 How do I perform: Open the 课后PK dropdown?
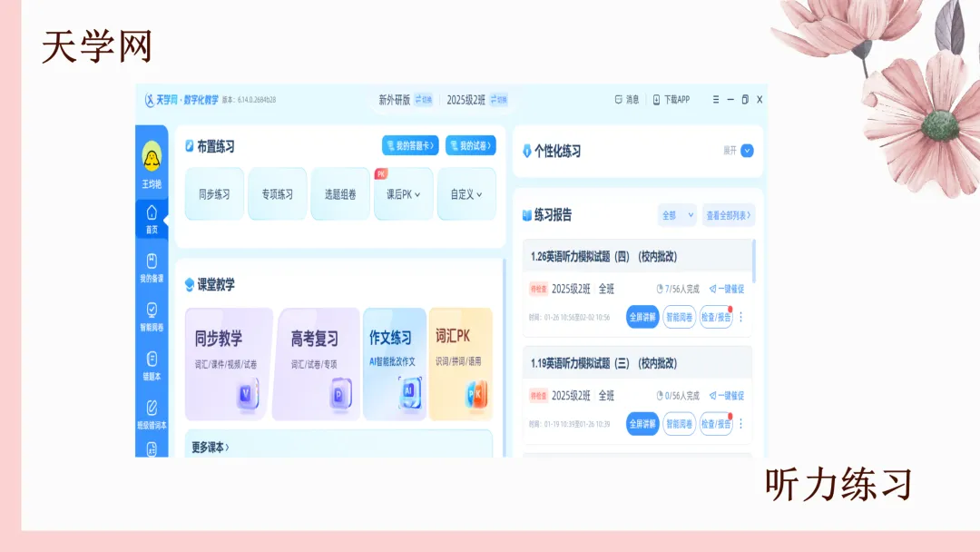point(403,194)
